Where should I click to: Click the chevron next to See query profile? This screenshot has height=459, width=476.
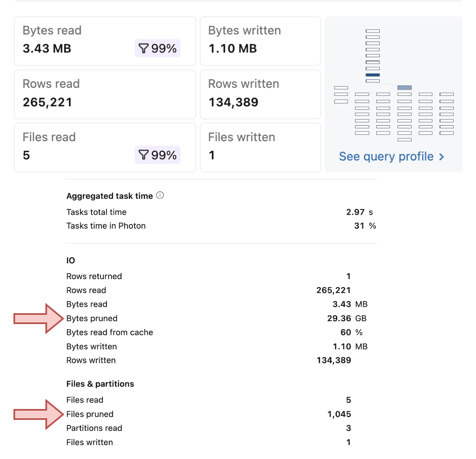pyautogui.click(x=442, y=157)
